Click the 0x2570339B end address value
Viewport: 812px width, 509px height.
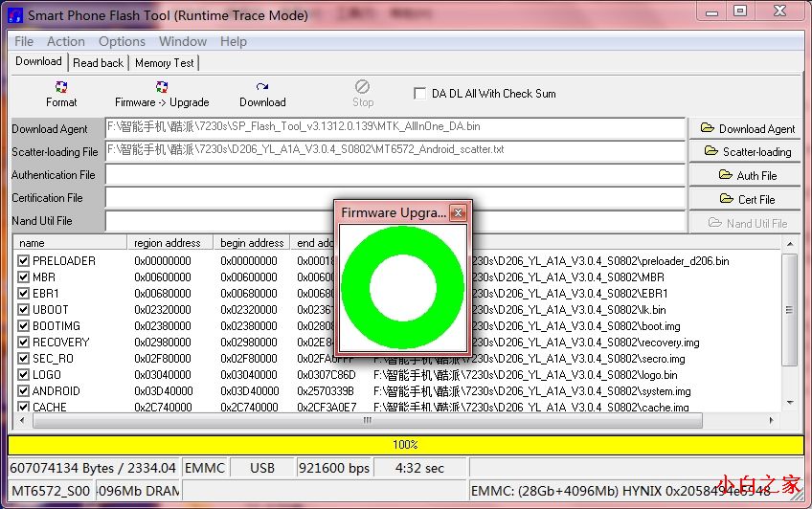coord(326,391)
